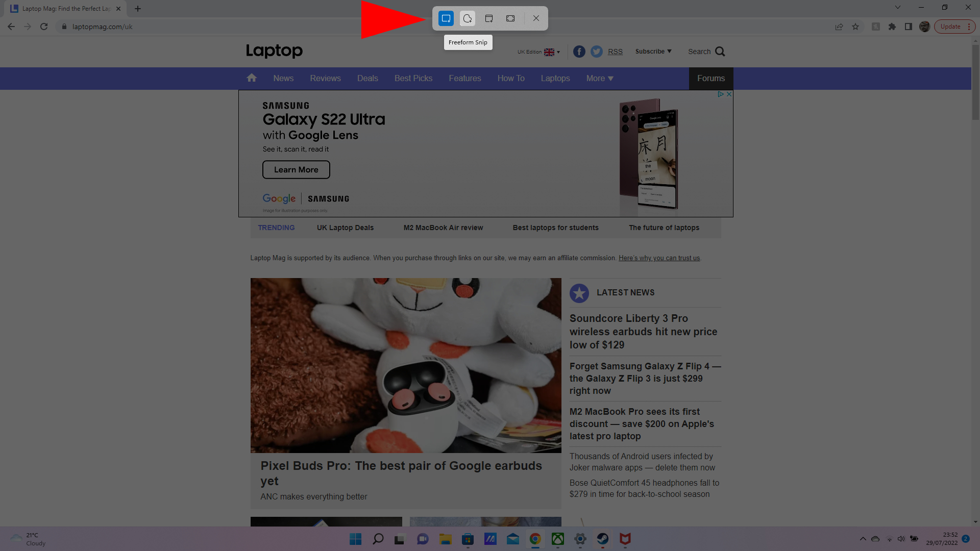Open the Steam app from taskbar

point(602,538)
